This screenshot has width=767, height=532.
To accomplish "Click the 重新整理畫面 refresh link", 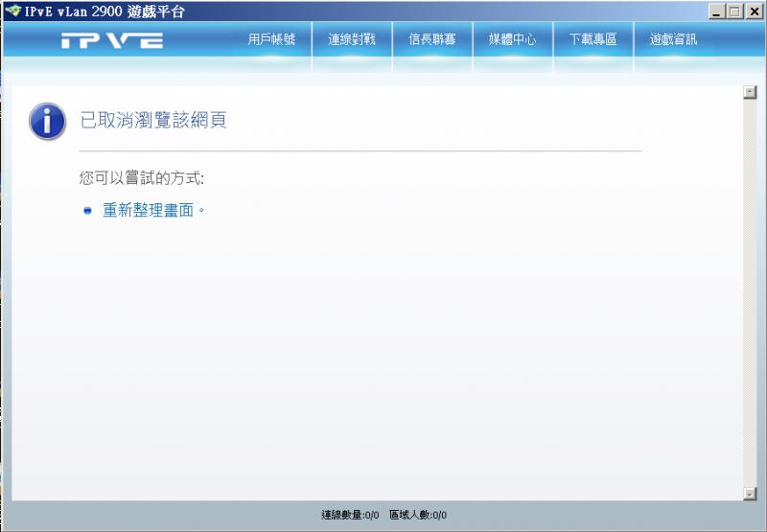I will (149, 210).
